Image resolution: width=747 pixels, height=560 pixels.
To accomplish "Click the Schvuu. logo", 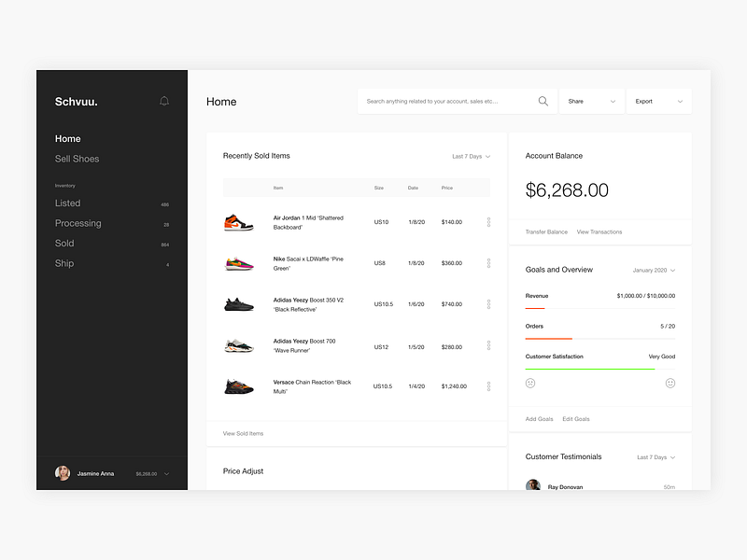I will point(77,102).
